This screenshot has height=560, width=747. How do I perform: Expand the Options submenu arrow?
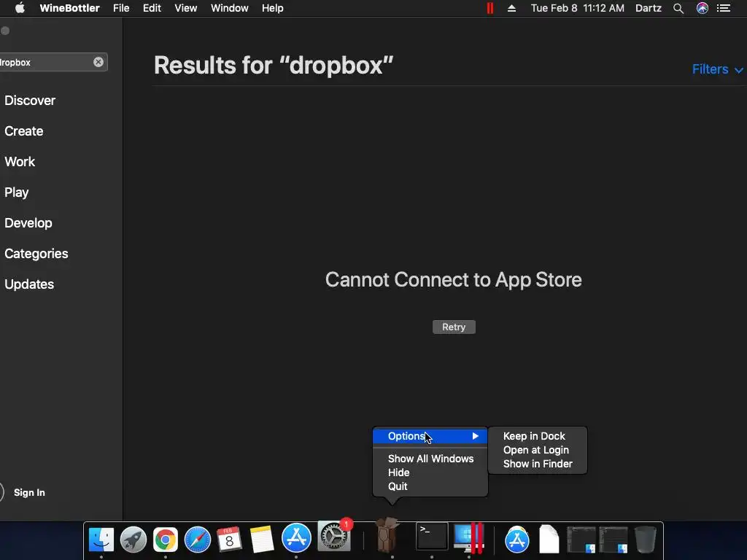[x=475, y=436]
